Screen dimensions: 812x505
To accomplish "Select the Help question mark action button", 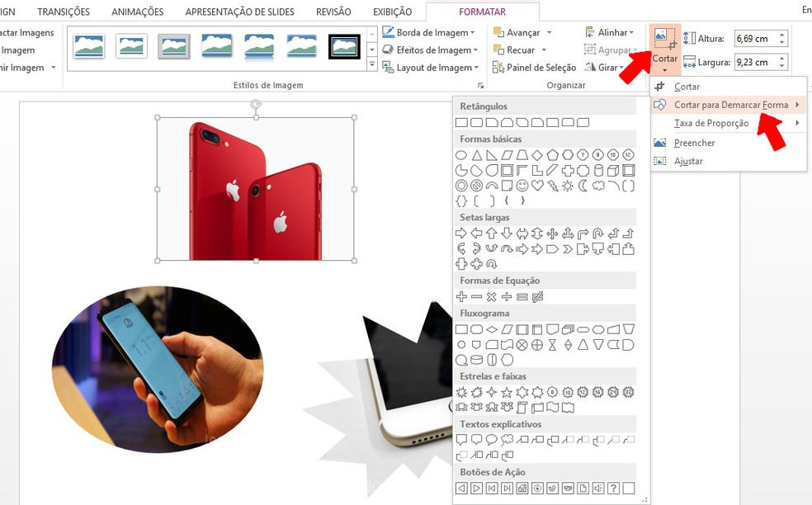I will tap(613, 488).
